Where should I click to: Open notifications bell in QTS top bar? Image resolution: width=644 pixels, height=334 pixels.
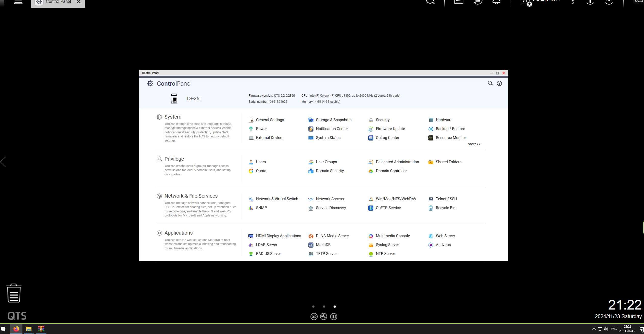(496, 2)
